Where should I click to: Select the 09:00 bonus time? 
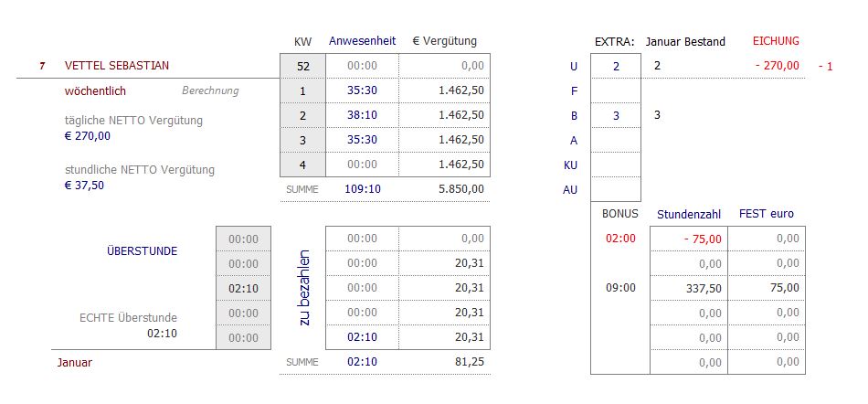click(620, 288)
